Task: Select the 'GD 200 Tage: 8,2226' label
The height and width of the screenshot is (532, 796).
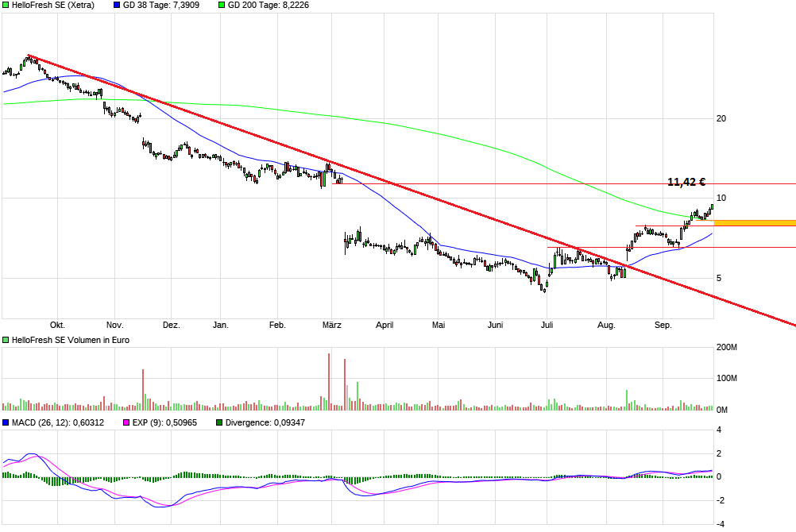Action: coord(268,5)
